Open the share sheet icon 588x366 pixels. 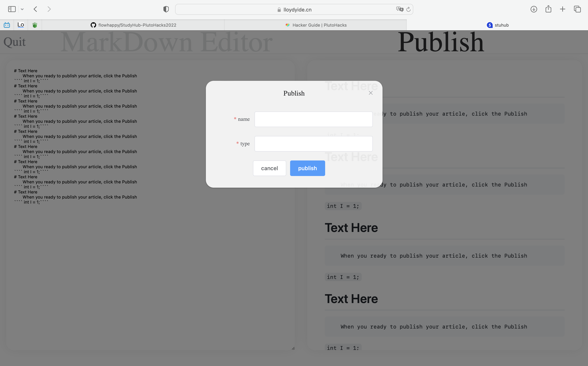548,9
